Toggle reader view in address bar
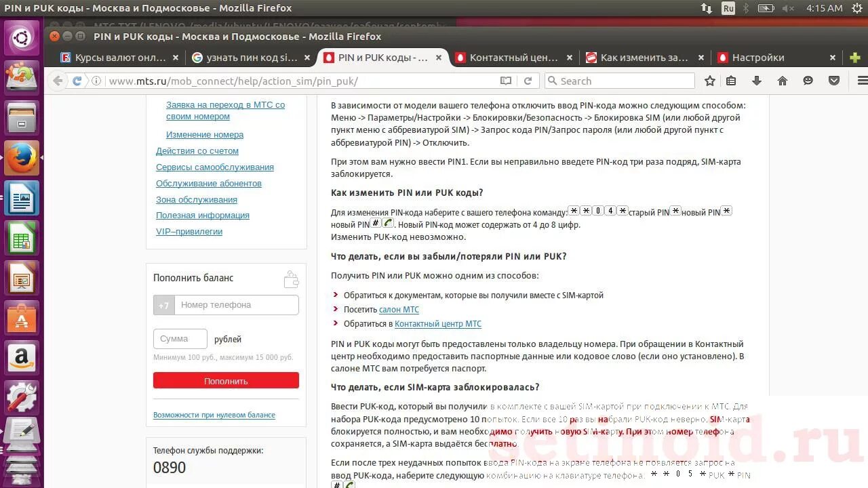 click(x=506, y=81)
